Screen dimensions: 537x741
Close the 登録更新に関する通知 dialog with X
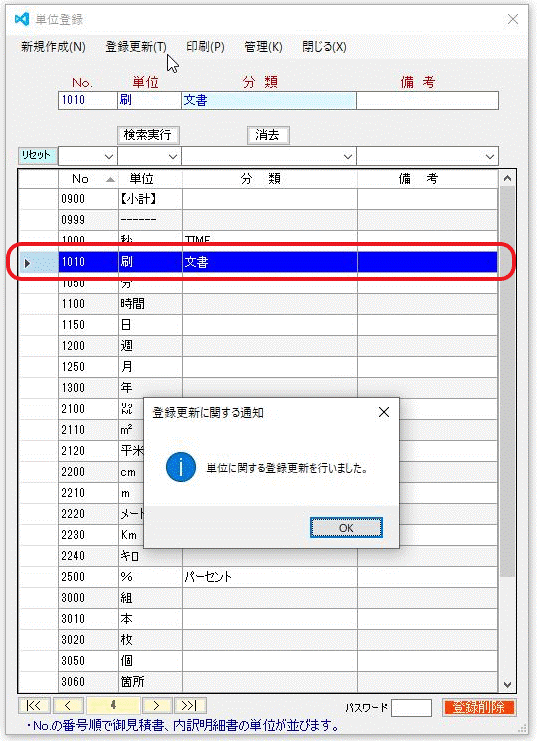[384, 413]
